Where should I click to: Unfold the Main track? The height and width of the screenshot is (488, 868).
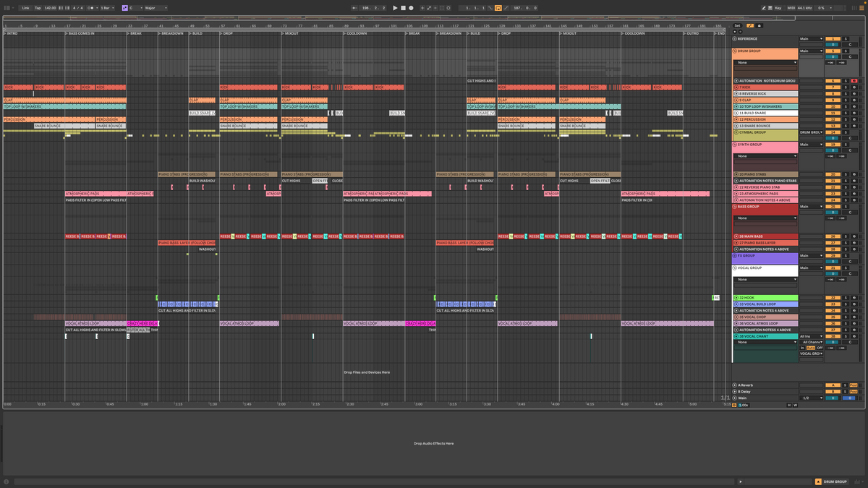[x=735, y=398]
